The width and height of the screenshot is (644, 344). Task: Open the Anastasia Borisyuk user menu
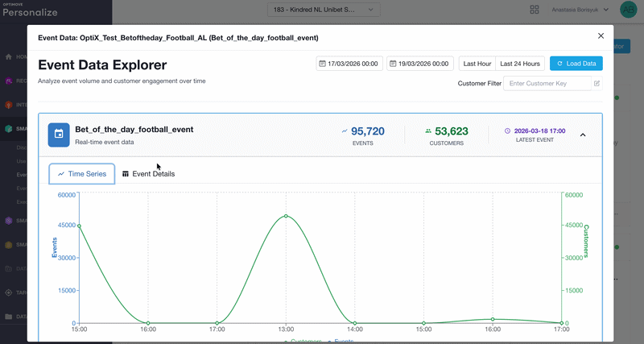pos(580,10)
